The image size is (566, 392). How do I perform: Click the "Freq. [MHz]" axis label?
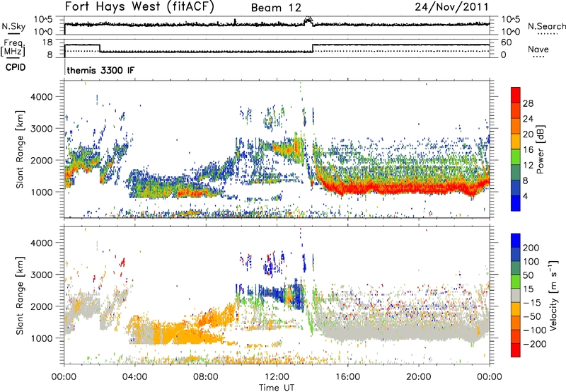(13, 47)
